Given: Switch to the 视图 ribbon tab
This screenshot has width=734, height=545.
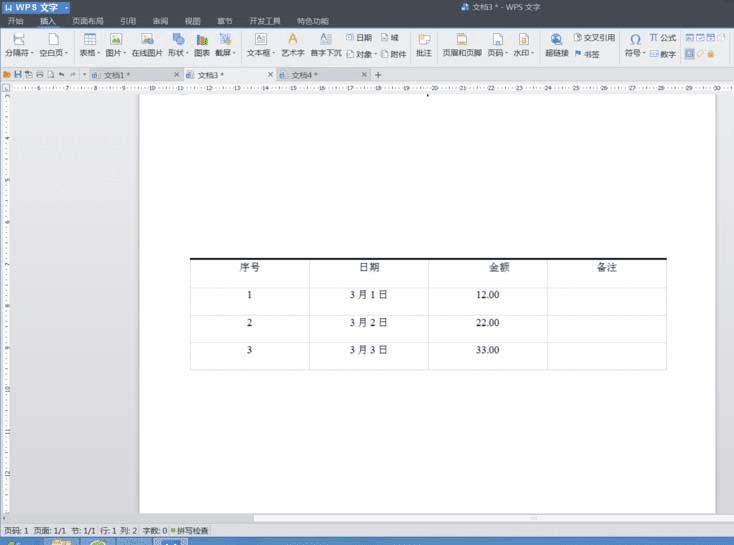Looking at the screenshot, I should click(192, 21).
